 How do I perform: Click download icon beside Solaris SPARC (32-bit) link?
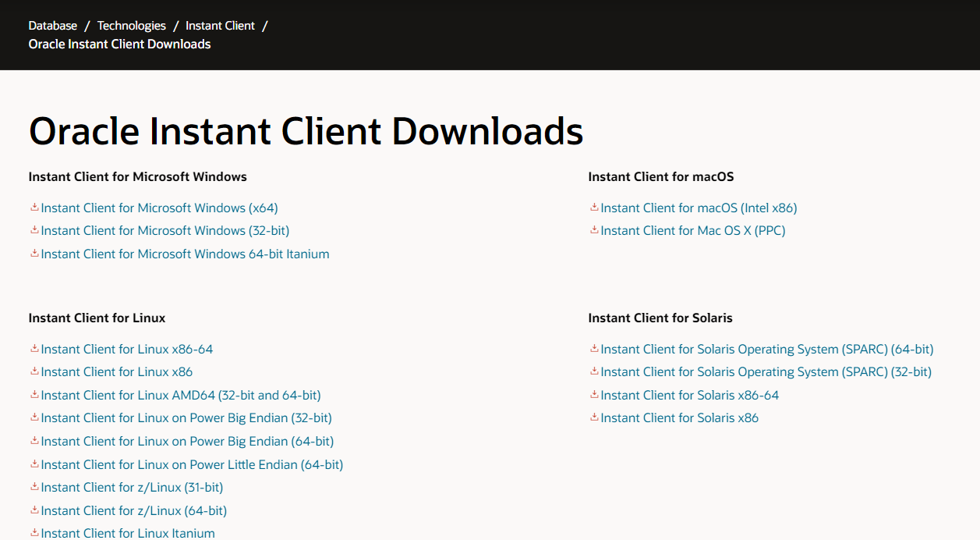[594, 371]
